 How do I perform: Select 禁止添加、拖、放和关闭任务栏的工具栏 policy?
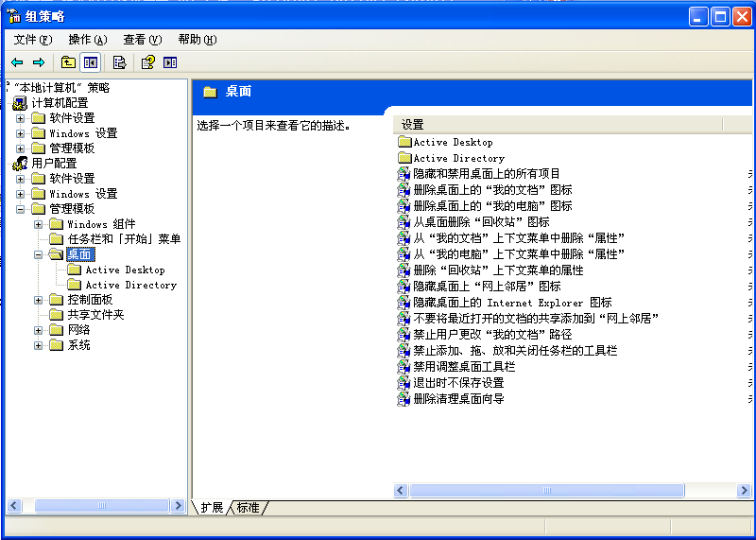pos(515,350)
